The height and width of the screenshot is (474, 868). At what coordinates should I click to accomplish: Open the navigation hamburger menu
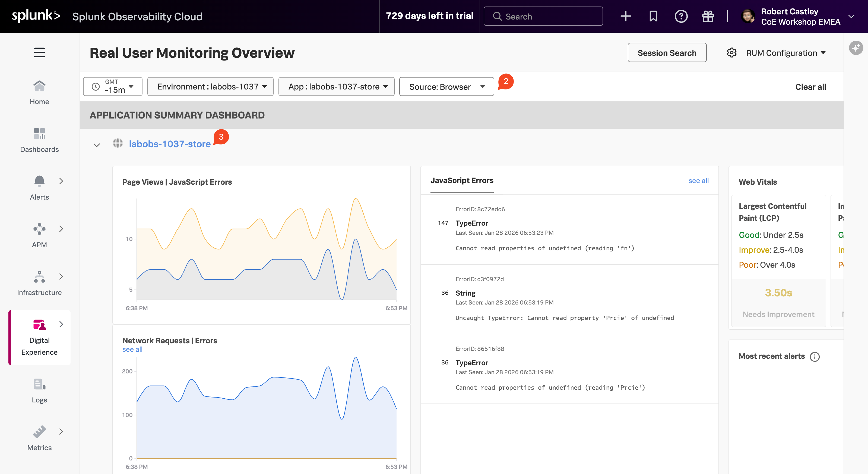pyautogui.click(x=39, y=53)
